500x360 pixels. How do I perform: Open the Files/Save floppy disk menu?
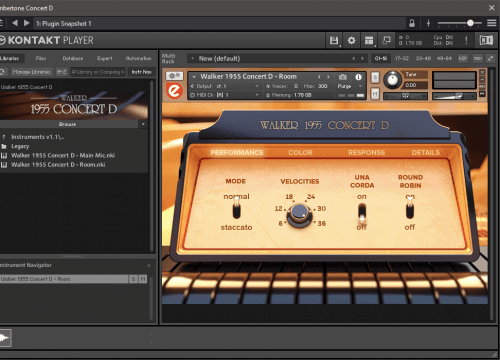pyautogui.click(x=334, y=41)
